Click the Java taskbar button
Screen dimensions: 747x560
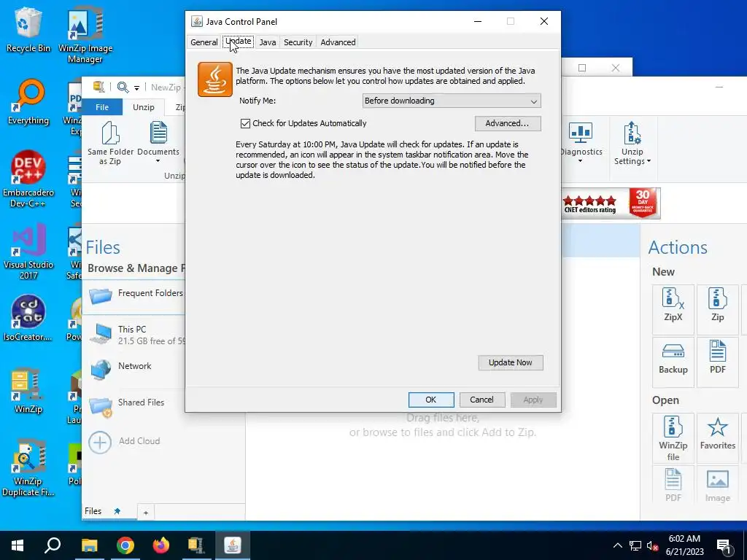[x=233, y=545]
